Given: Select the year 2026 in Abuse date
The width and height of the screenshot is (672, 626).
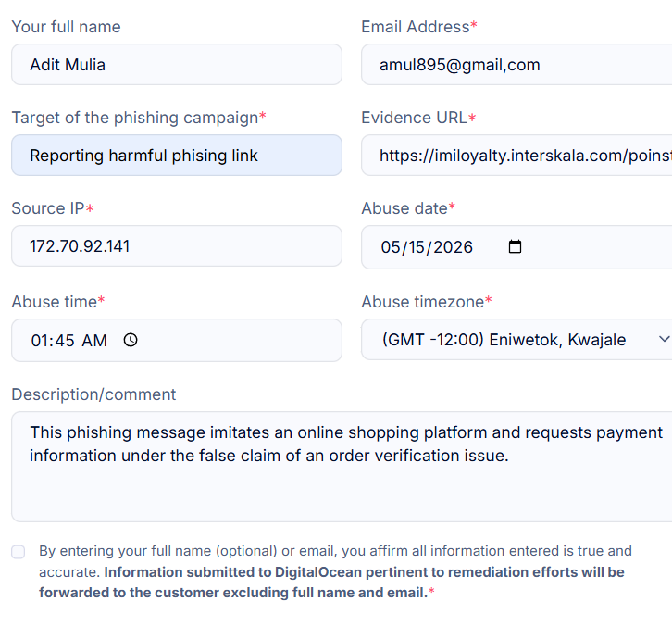Looking at the screenshot, I should pyautogui.click(x=453, y=247).
